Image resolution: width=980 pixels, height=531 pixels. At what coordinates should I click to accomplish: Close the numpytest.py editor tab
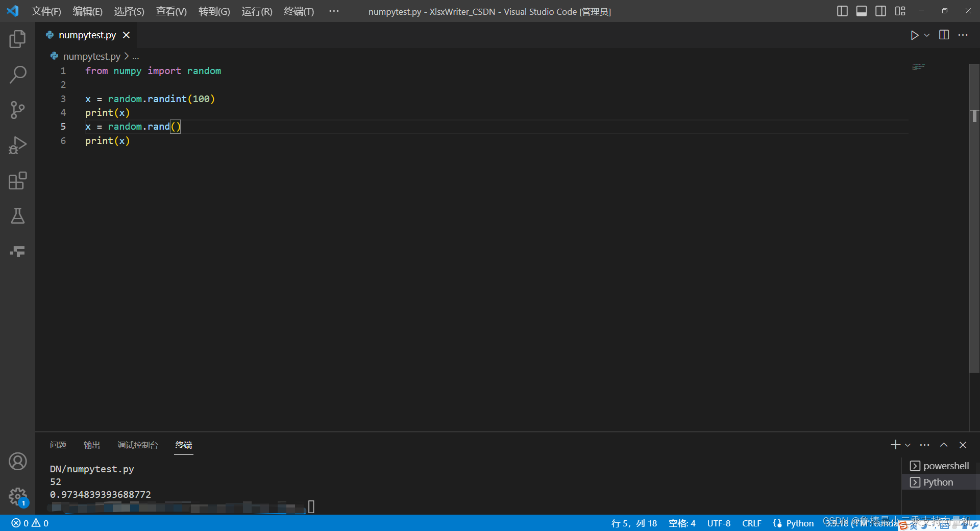click(126, 35)
